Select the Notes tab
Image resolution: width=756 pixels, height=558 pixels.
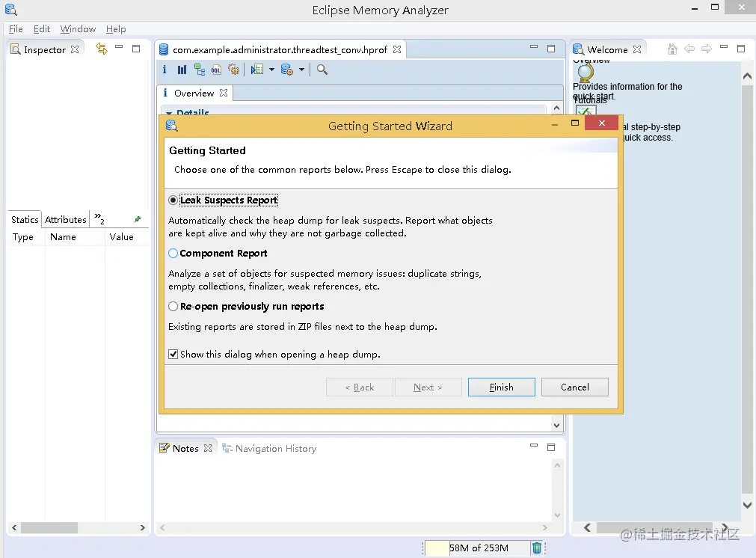[185, 449]
